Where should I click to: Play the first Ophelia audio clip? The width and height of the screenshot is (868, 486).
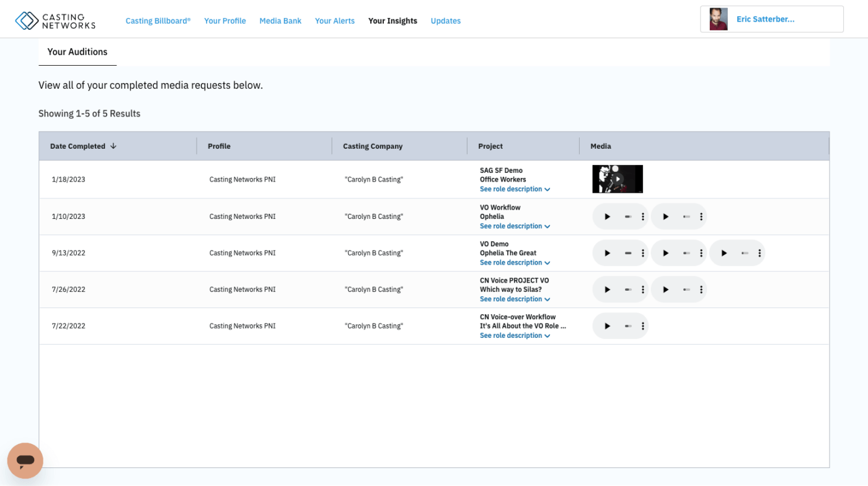(x=607, y=216)
